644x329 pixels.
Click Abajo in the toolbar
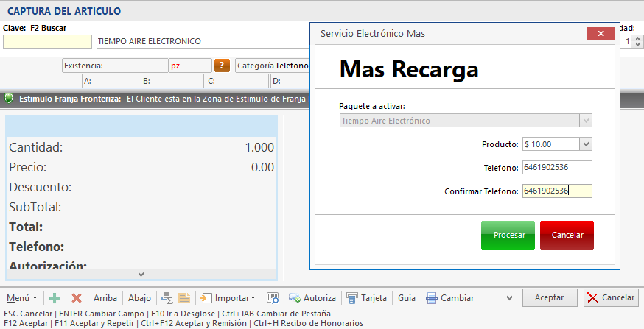pyautogui.click(x=139, y=298)
